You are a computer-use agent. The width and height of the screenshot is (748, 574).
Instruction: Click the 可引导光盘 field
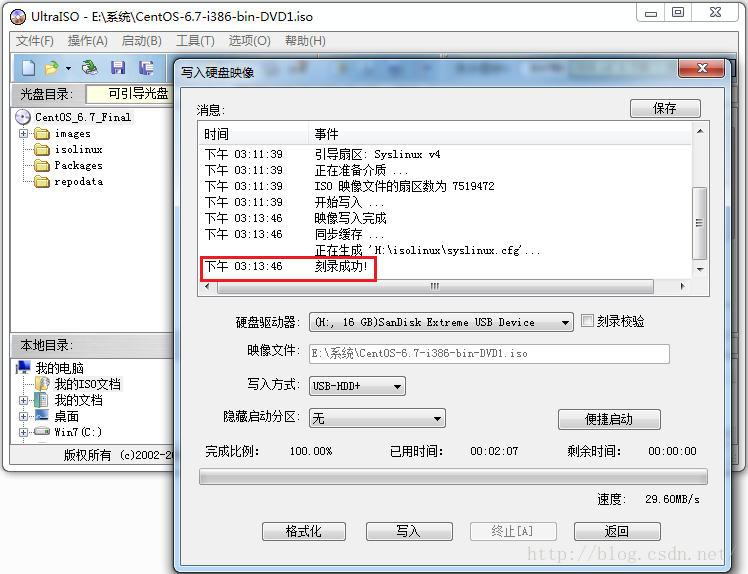point(129,94)
